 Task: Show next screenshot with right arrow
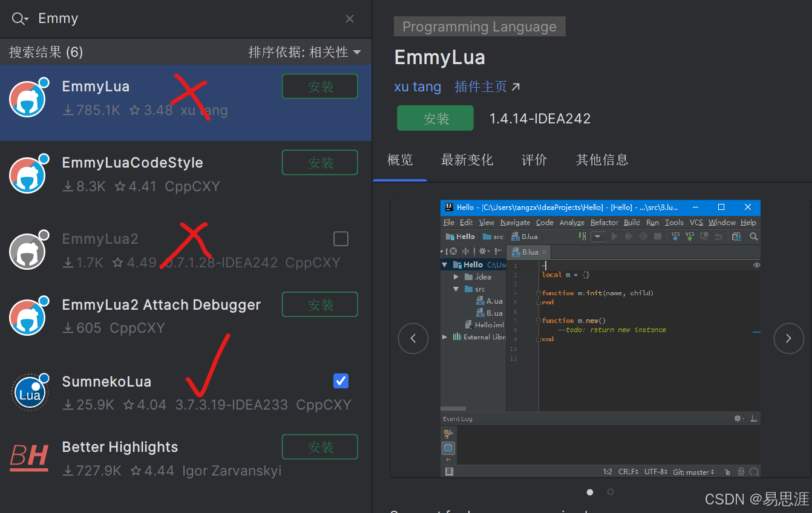(x=789, y=339)
